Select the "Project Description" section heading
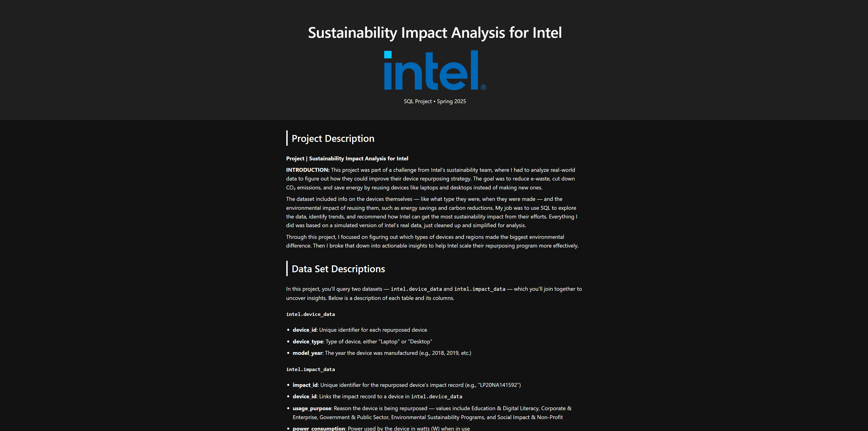This screenshot has height=431, width=868. coord(332,138)
